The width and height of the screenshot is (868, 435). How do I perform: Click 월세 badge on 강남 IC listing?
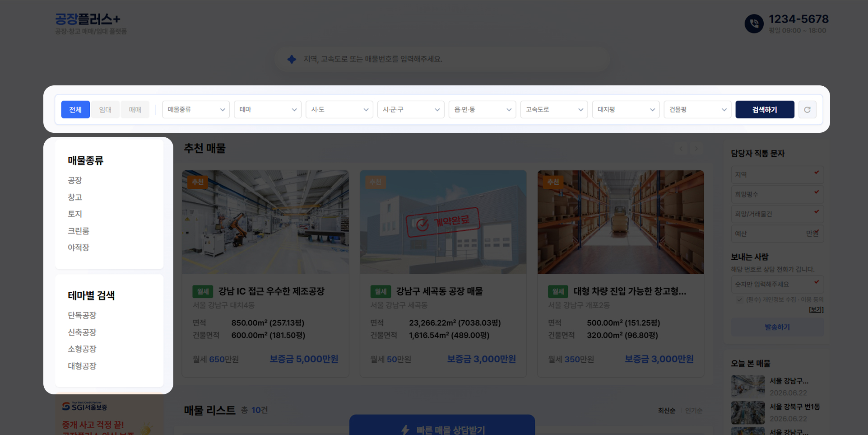[203, 292]
